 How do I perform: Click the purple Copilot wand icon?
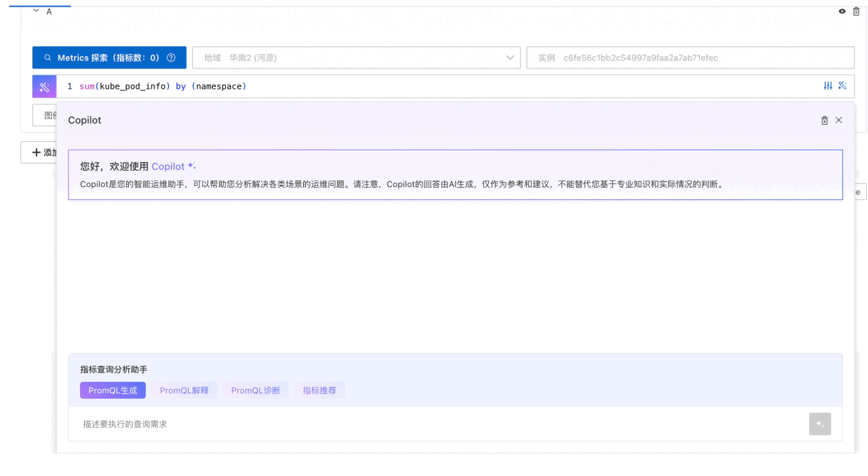tap(44, 87)
